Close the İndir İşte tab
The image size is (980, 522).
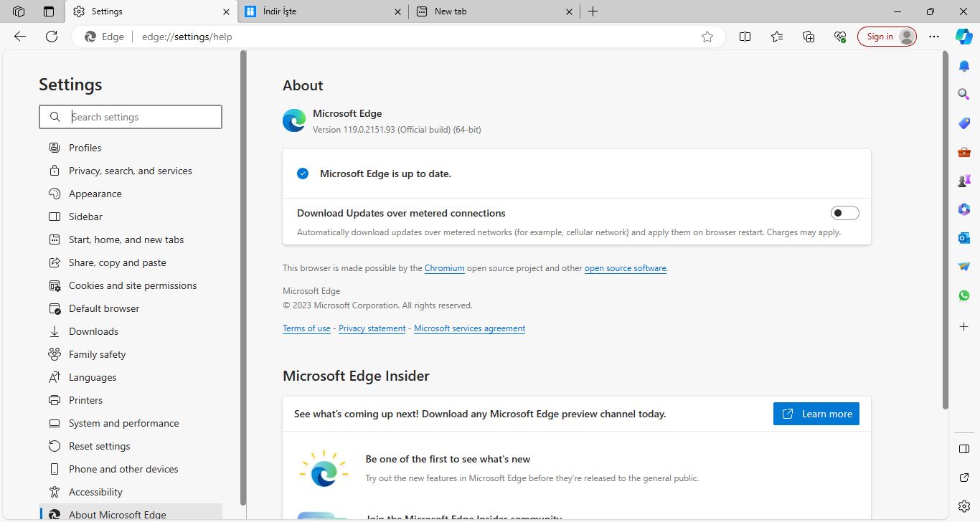coord(398,11)
